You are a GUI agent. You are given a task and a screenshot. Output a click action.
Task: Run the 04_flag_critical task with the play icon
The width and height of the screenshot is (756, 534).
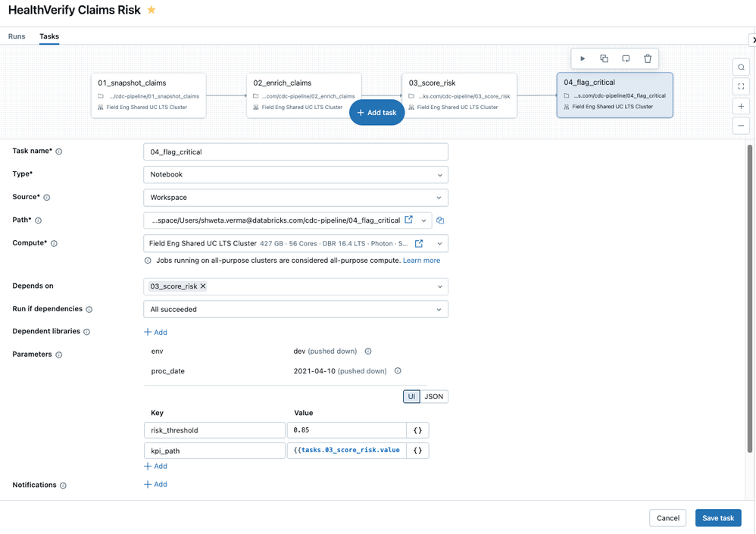pyautogui.click(x=583, y=58)
